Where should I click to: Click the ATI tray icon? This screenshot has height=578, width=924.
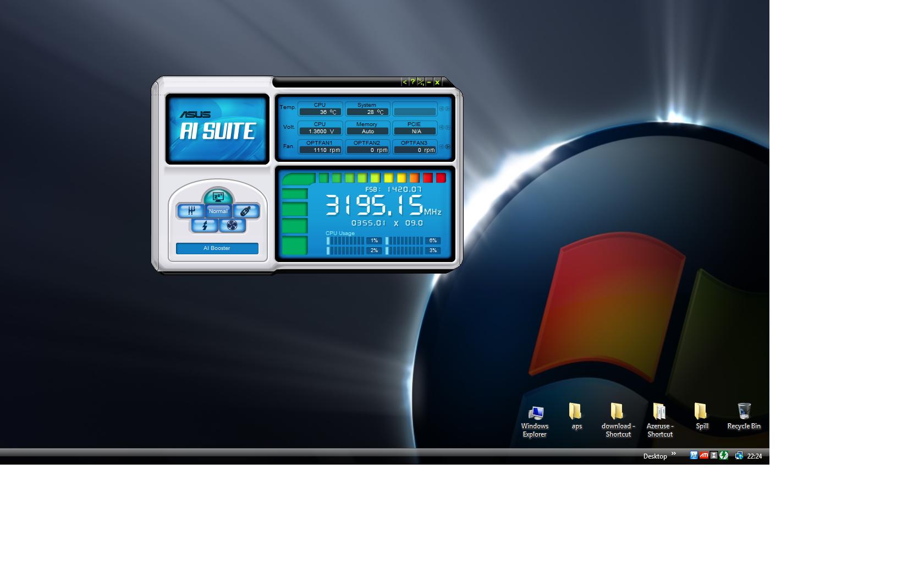pos(703,455)
